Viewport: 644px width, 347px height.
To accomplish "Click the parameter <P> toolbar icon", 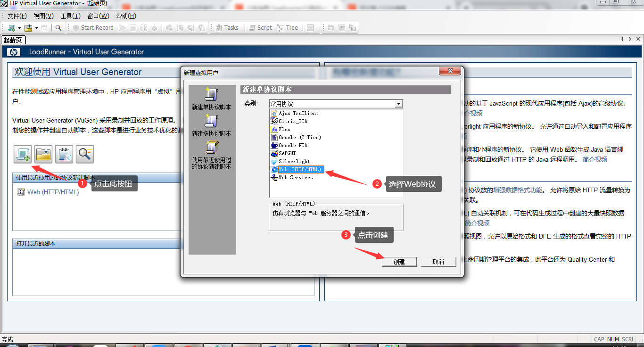I will (x=342, y=28).
